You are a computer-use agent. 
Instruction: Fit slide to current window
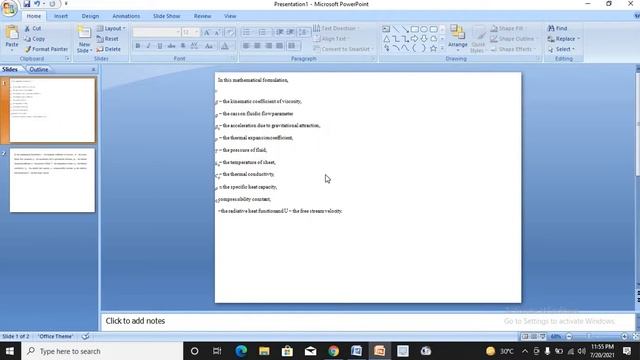[636, 336]
